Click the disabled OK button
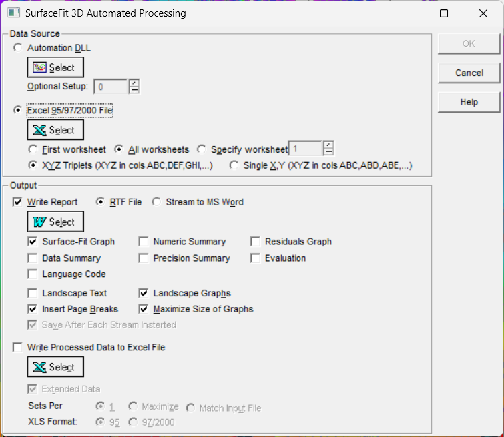The height and width of the screenshot is (437, 504). tap(469, 44)
